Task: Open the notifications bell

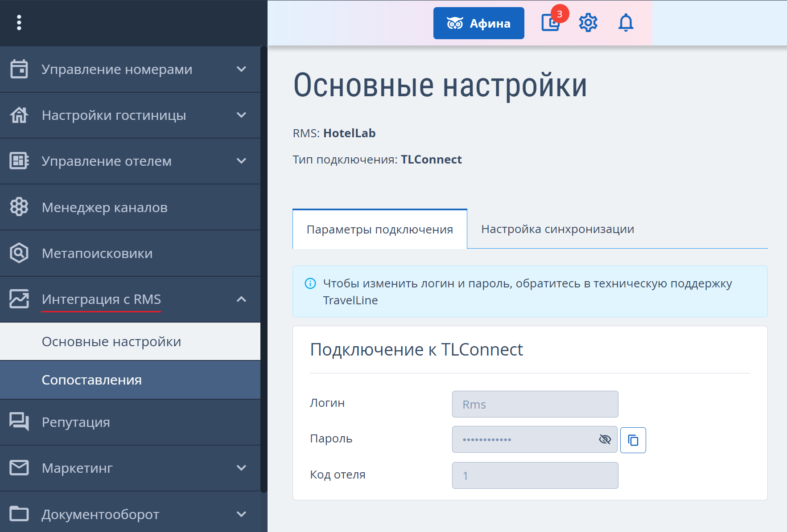Action: tap(626, 23)
